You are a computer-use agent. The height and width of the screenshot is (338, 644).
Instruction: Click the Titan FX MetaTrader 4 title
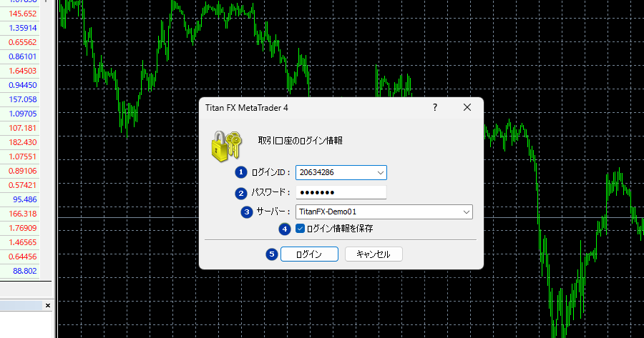click(x=246, y=108)
